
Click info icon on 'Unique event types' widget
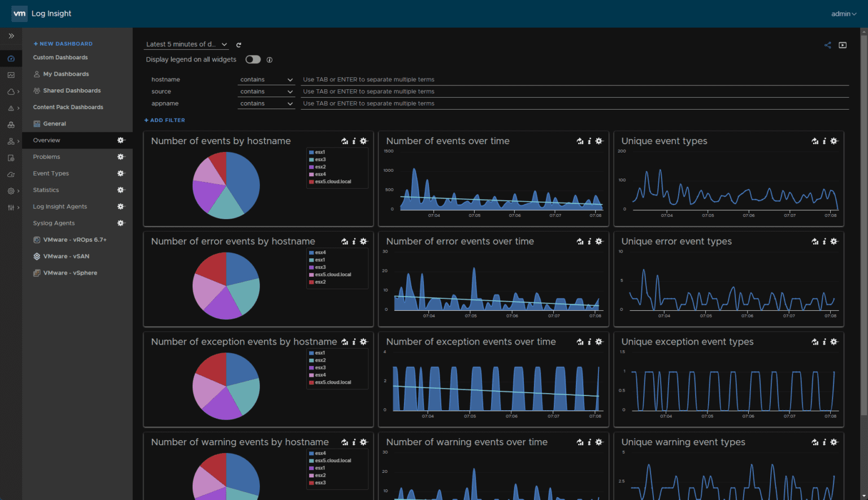824,141
